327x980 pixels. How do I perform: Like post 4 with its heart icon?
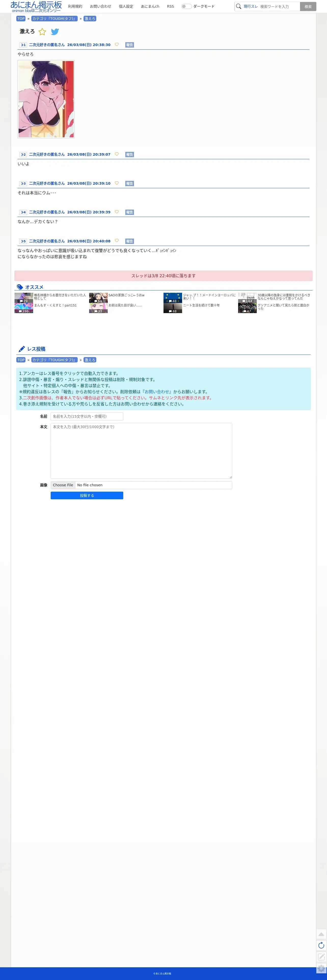(x=117, y=212)
